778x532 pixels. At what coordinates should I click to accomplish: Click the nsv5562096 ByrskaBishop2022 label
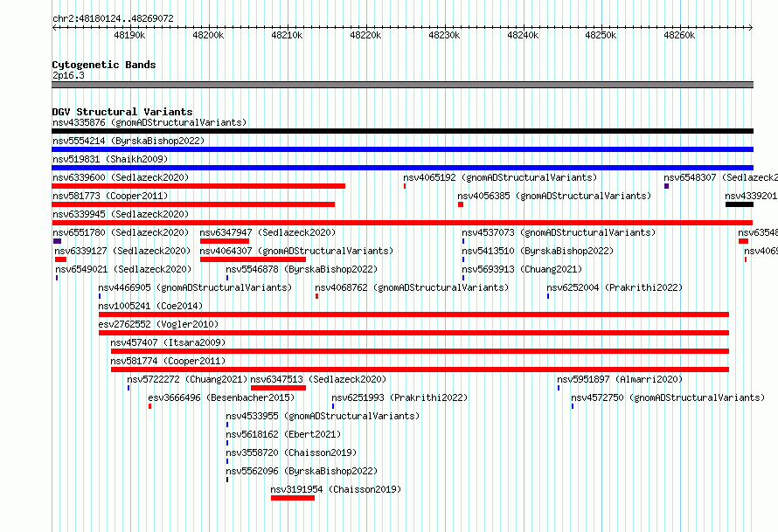pos(302,471)
